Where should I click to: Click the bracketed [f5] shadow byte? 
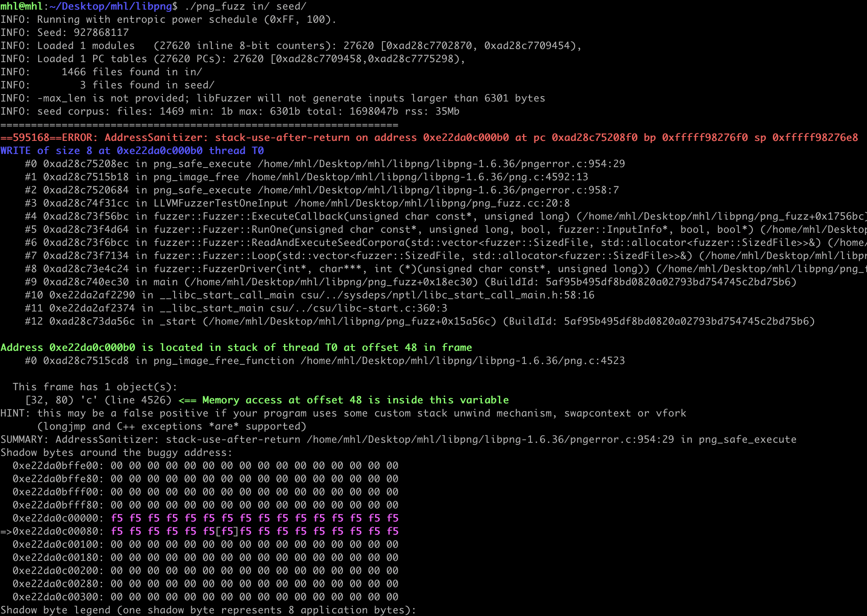(x=227, y=531)
